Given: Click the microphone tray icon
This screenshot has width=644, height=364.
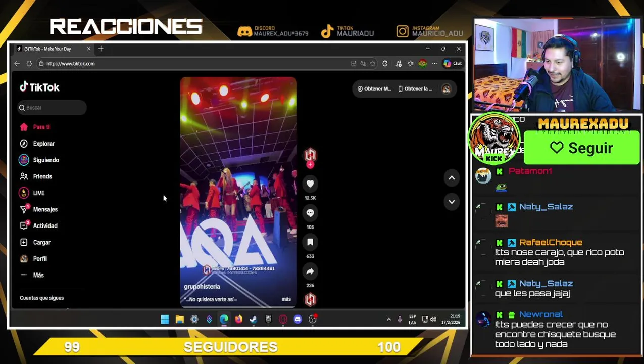Looking at the screenshot, I should coord(400,320).
